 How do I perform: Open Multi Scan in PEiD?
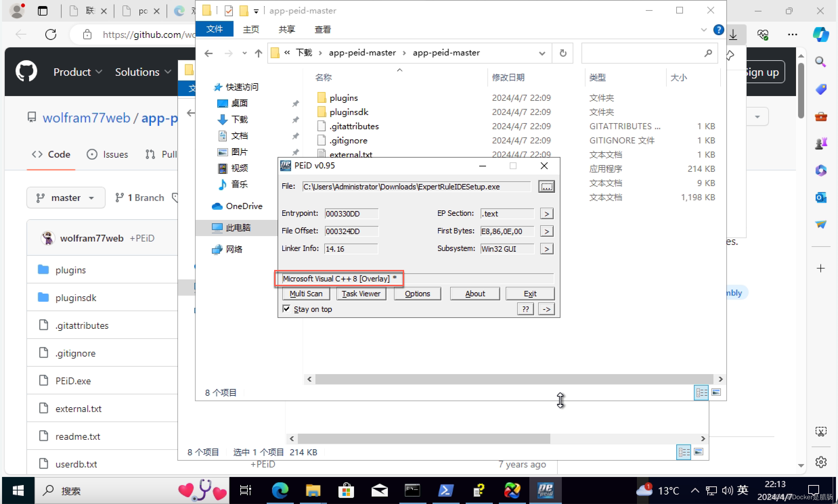pos(306,293)
